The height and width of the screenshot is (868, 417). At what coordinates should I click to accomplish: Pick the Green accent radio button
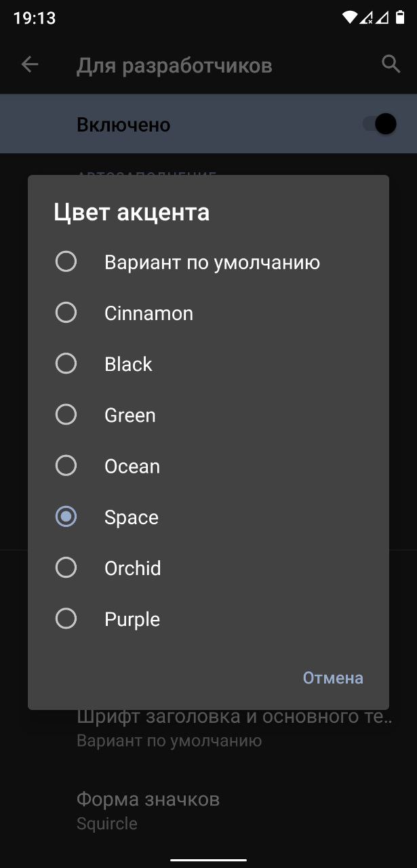click(x=66, y=414)
